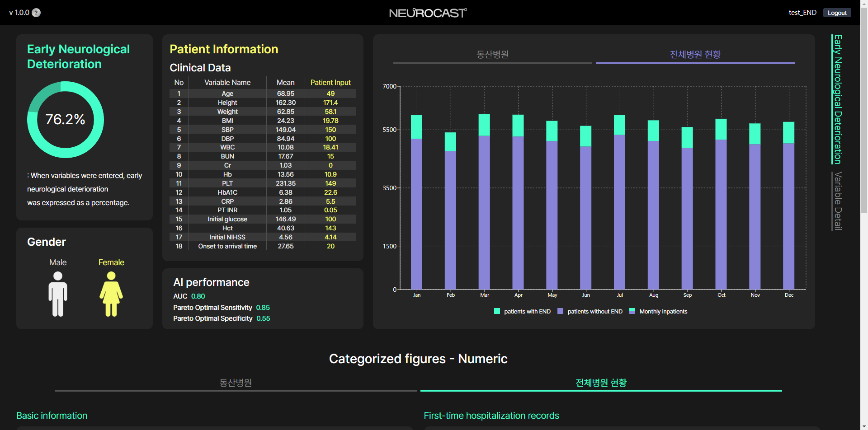
Task: Click the NEUROCAST logo
Action: (428, 13)
